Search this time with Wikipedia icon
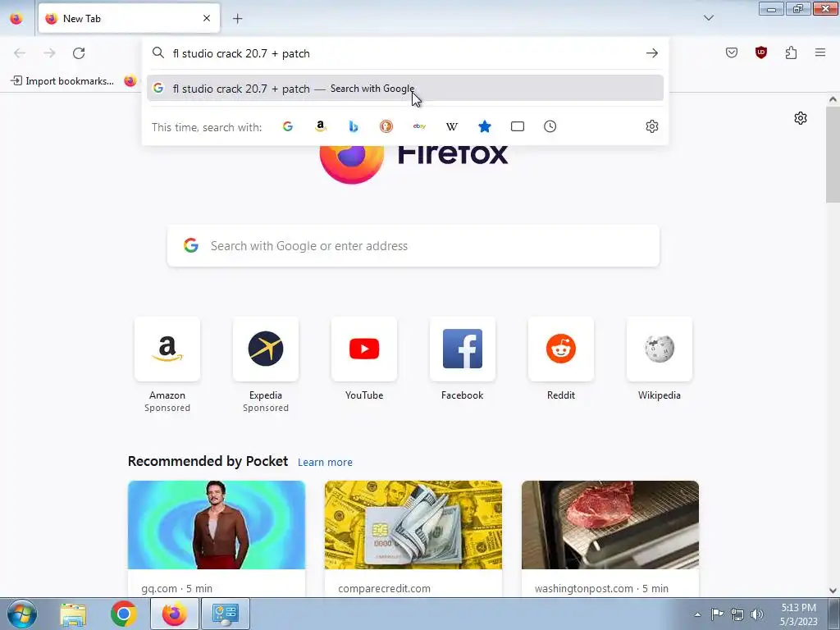The width and height of the screenshot is (840, 630). (x=452, y=126)
